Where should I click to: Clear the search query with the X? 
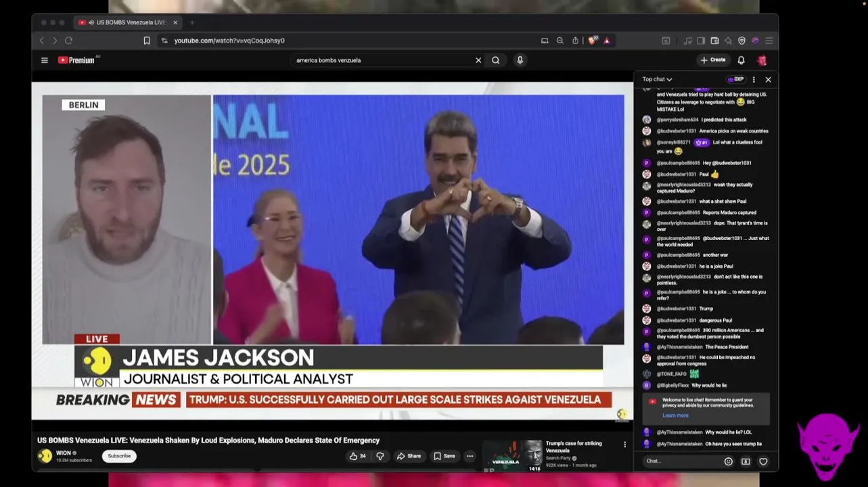[478, 60]
